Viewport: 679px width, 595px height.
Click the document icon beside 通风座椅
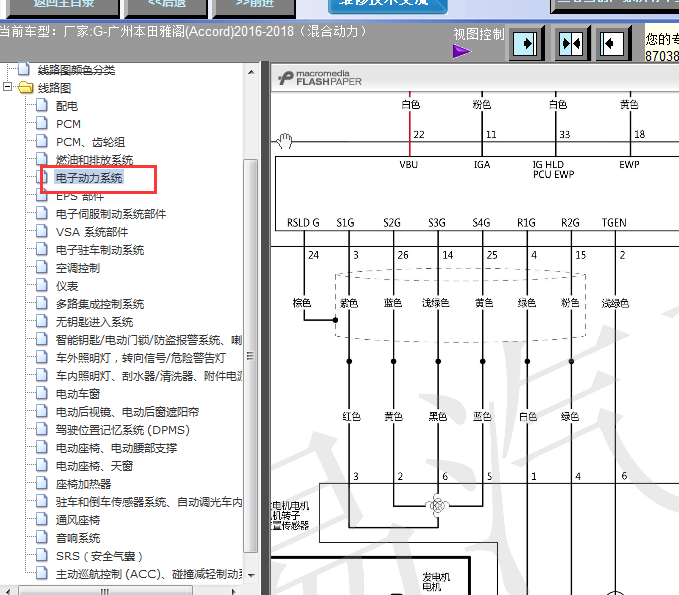[42, 519]
